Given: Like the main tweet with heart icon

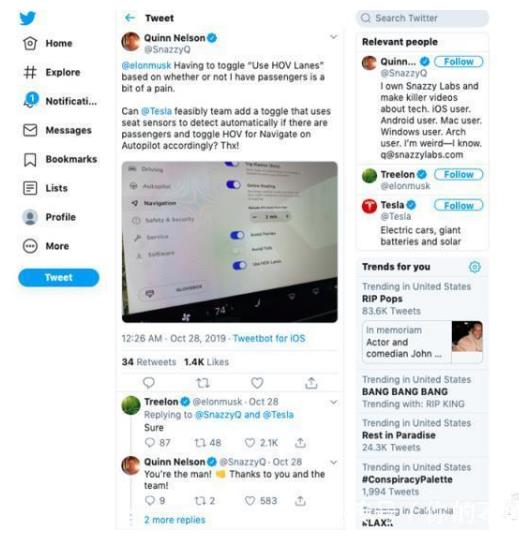Looking at the screenshot, I should [257, 383].
